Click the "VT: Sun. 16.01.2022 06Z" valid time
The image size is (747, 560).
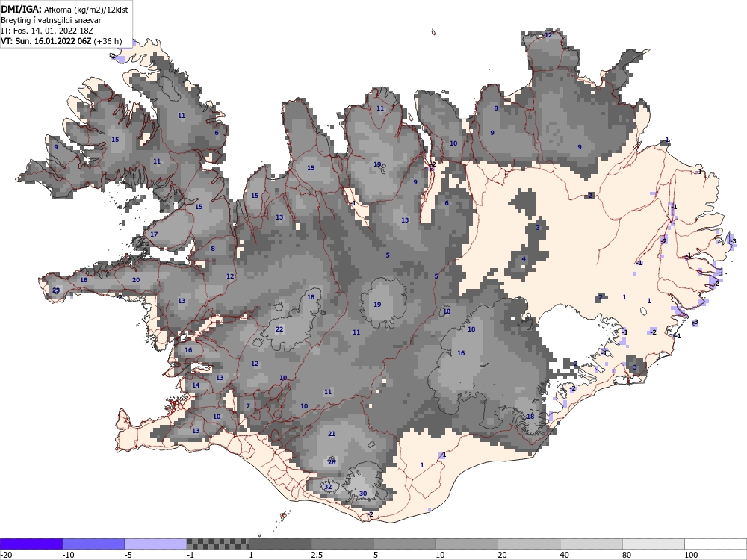point(46,41)
